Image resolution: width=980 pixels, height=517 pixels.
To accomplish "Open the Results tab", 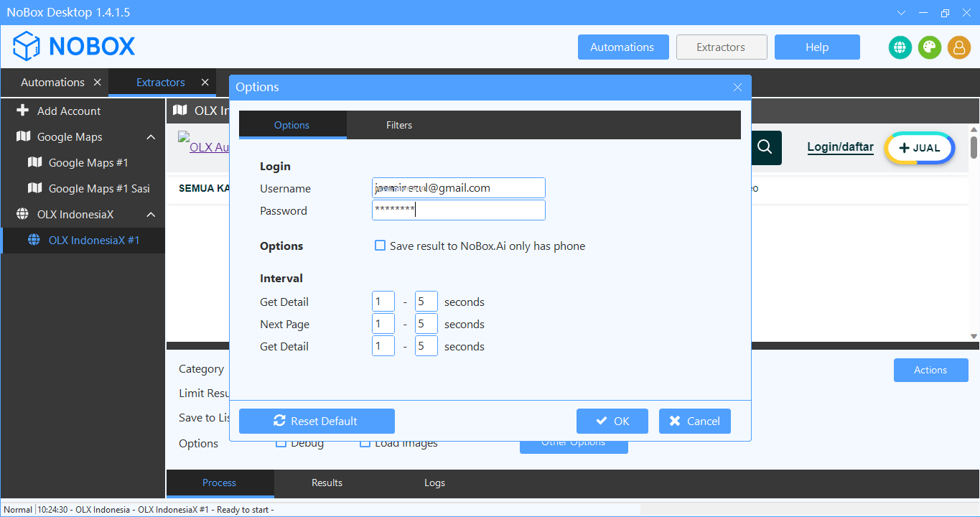I will click(x=327, y=483).
